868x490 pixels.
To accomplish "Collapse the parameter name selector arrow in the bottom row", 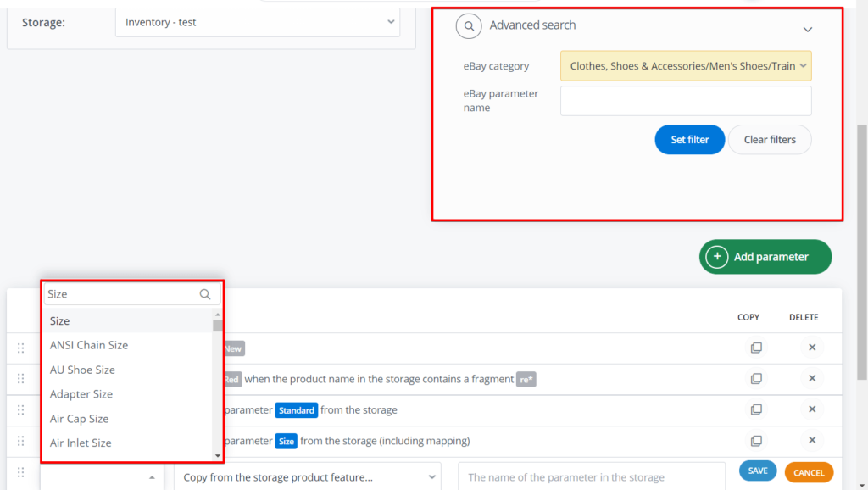I will [152, 477].
